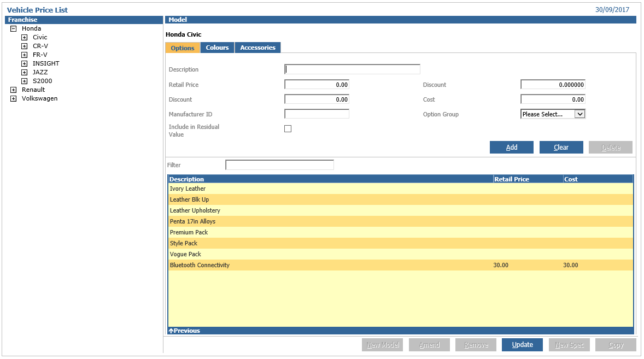Focus the Cost input field

553,99
